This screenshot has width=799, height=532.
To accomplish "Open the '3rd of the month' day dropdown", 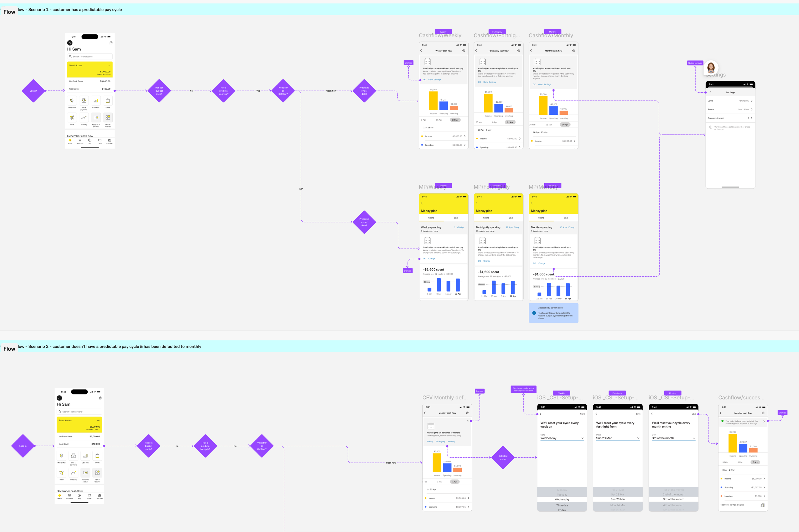I will [673, 438].
